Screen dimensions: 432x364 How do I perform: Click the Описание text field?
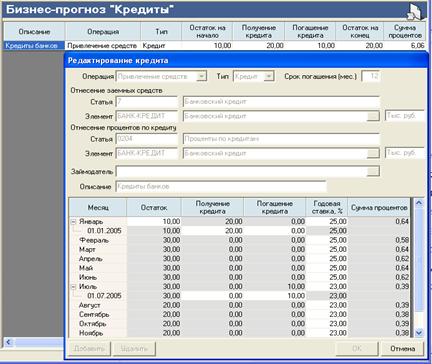(x=221, y=187)
